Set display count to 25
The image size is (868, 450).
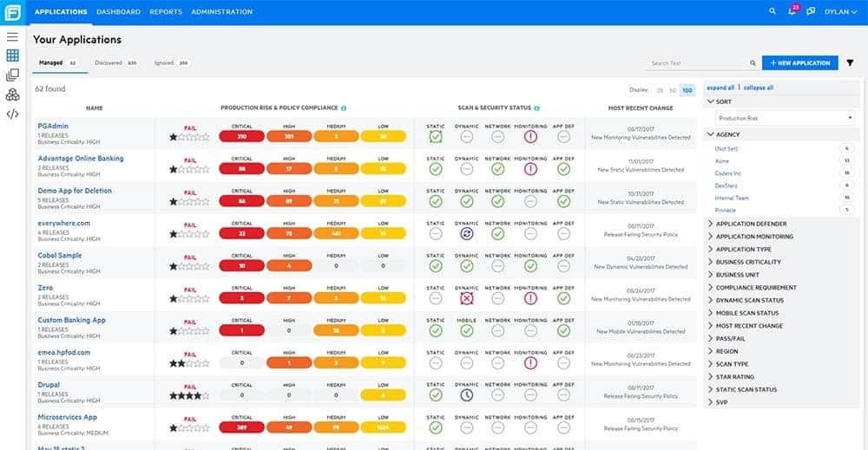point(660,90)
